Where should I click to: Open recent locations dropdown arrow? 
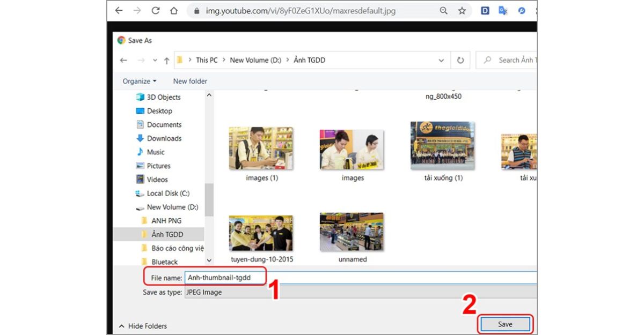click(155, 61)
